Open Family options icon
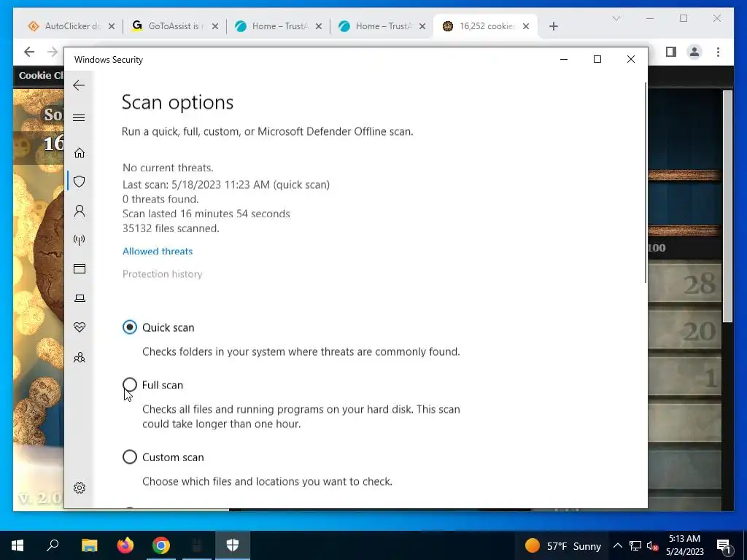This screenshot has height=560, width=747. pos(80,357)
